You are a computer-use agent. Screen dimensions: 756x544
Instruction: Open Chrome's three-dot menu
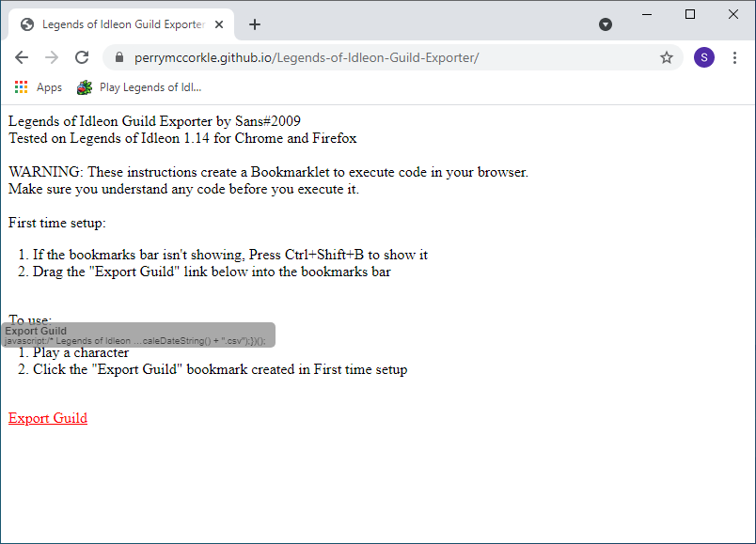(x=734, y=58)
